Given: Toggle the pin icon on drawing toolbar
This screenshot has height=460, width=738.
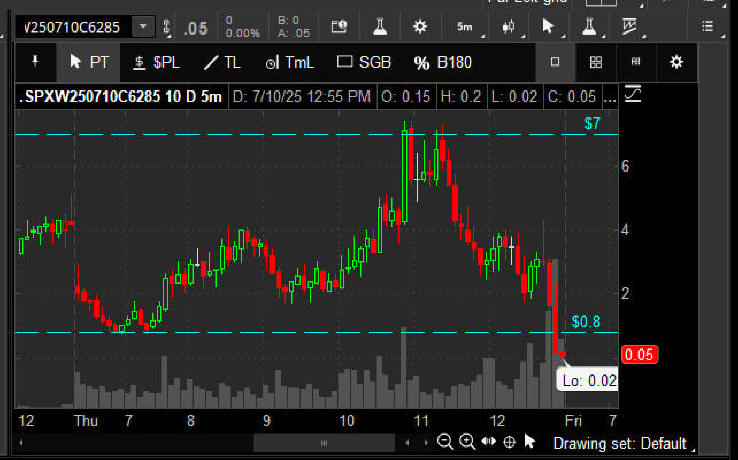Looking at the screenshot, I should point(36,62).
